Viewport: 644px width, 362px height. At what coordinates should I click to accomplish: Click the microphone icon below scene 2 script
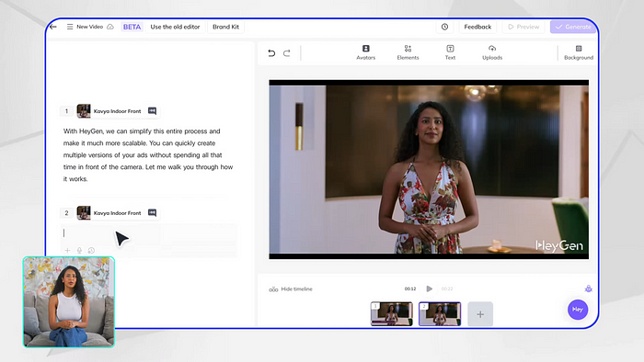click(x=79, y=250)
